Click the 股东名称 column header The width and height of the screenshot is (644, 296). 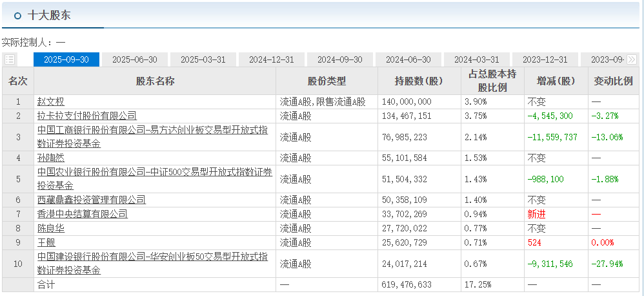click(156, 81)
